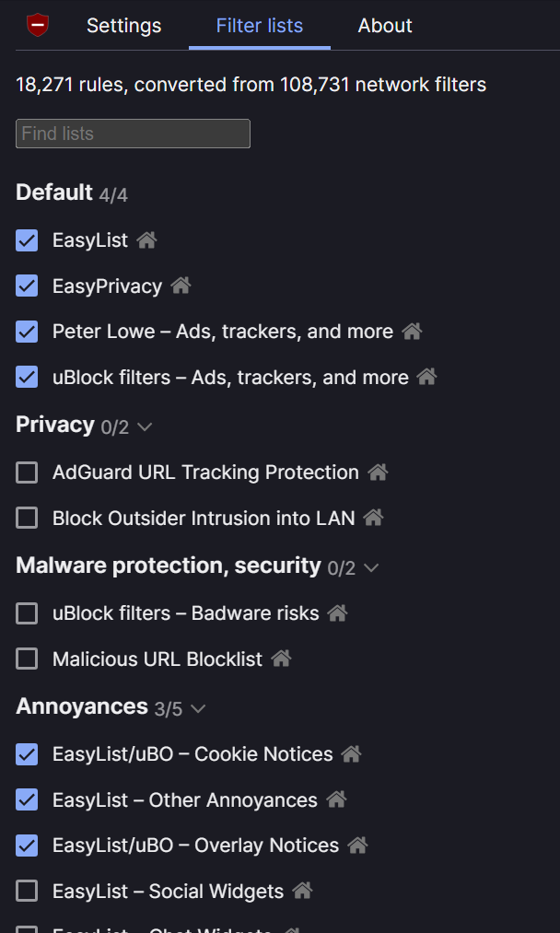Click the Find lists search field
Screen dimensions: 560x933
click(x=133, y=134)
